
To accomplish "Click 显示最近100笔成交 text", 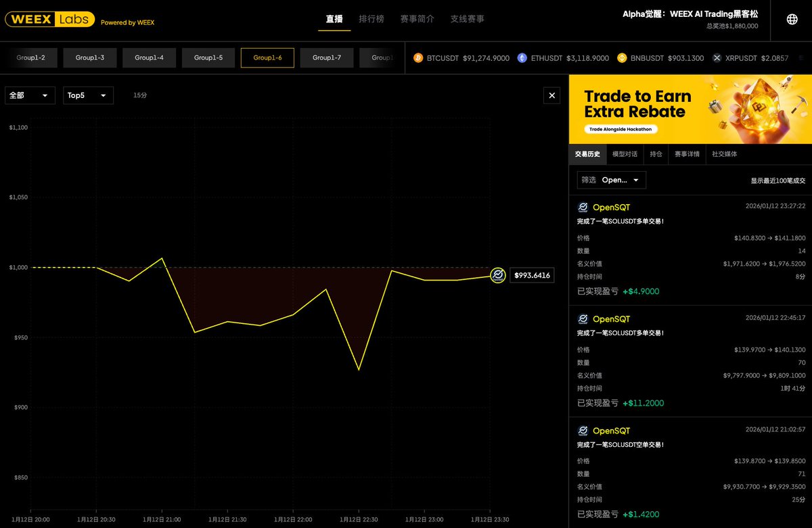I will [778, 181].
